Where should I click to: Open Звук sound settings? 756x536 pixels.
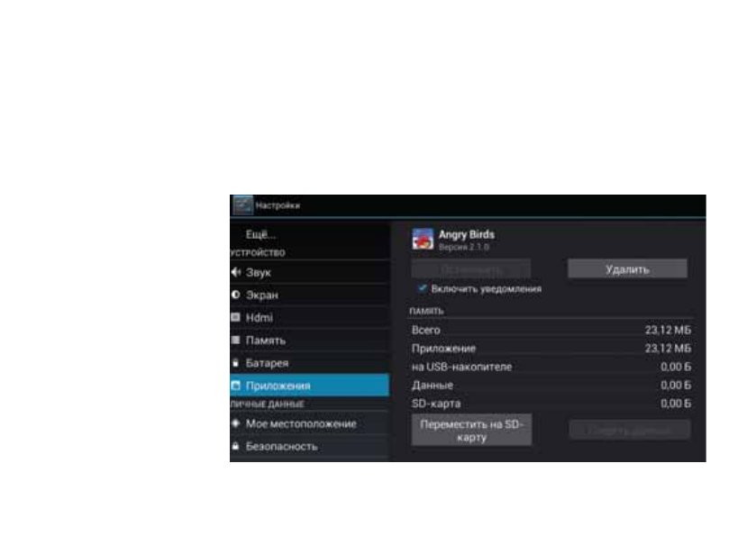(310, 272)
